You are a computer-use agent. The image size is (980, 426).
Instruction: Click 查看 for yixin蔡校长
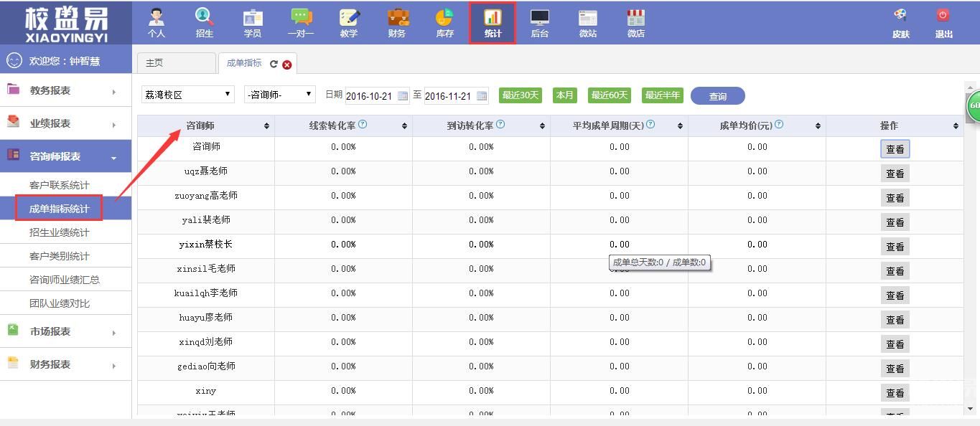[895, 247]
